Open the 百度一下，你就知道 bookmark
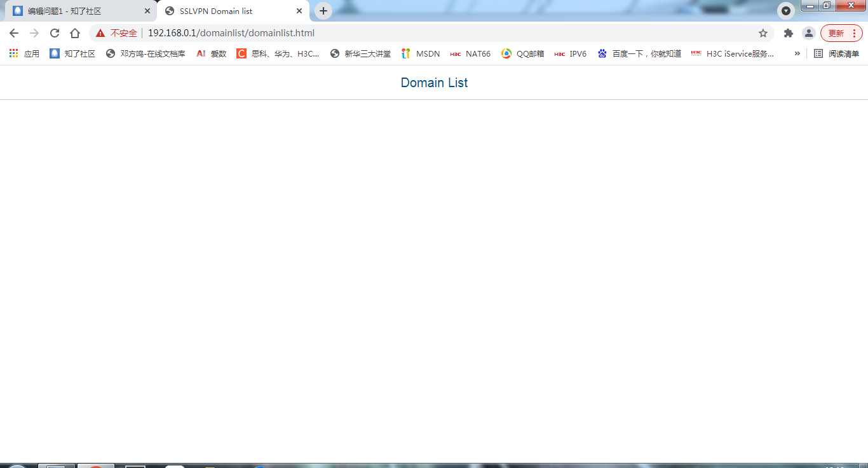The width and height of the screenshot is (868, 468). [x=639, y=53]
